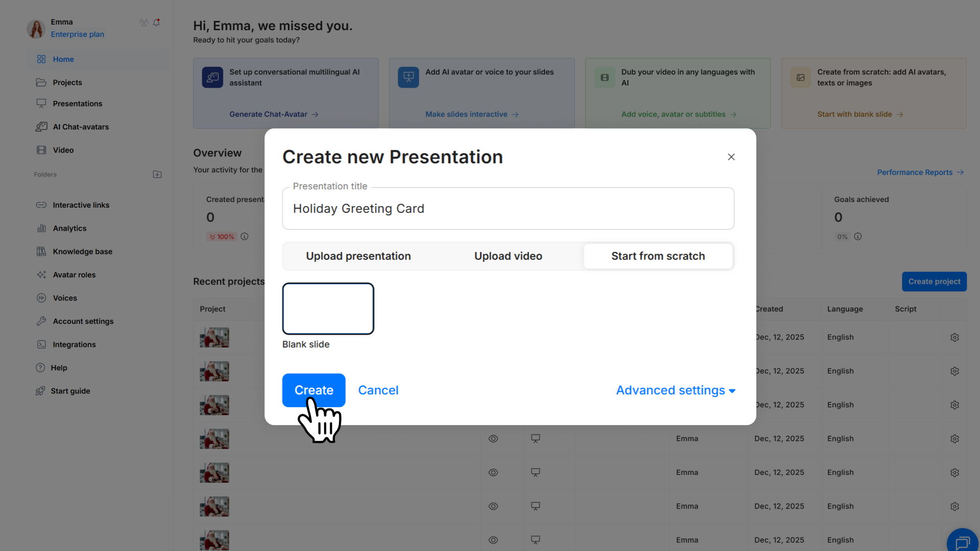The width and height of the screenshot is (980, 551).
Task: Select the Blank slide thumbnail
Action: click(328, 309)
